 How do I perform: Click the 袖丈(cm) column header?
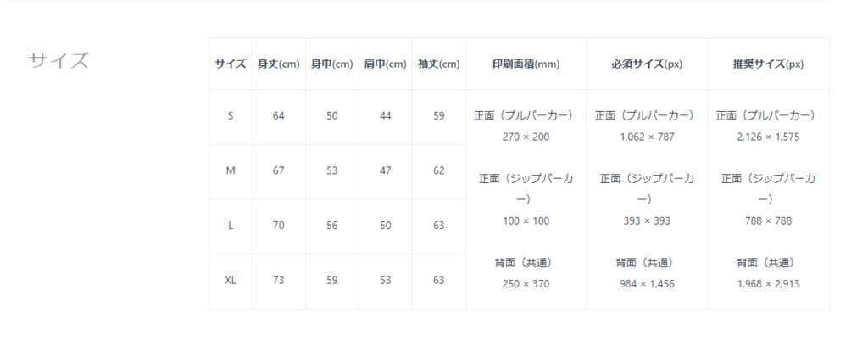pyautogui.click(x=439, y=64)
